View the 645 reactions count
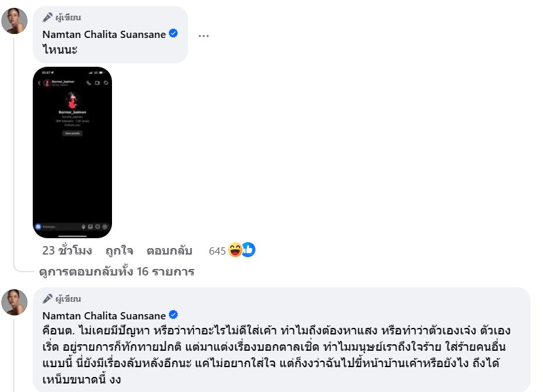 coord(217,251)
